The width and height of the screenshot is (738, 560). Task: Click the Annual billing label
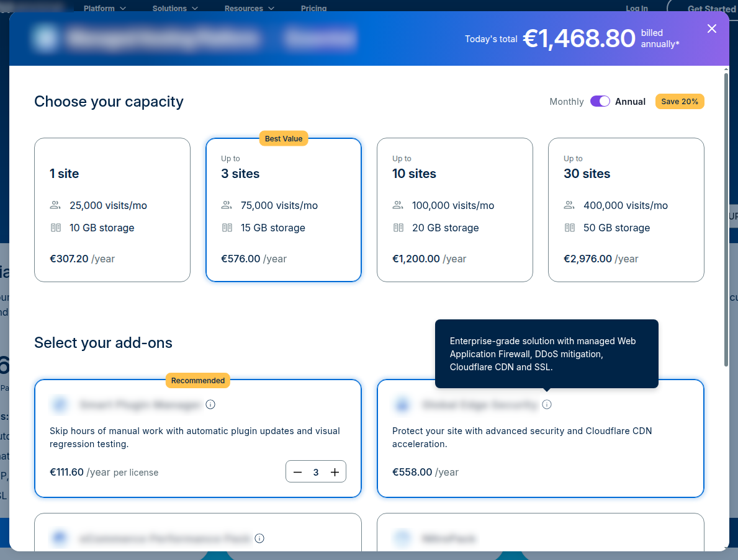630,102
